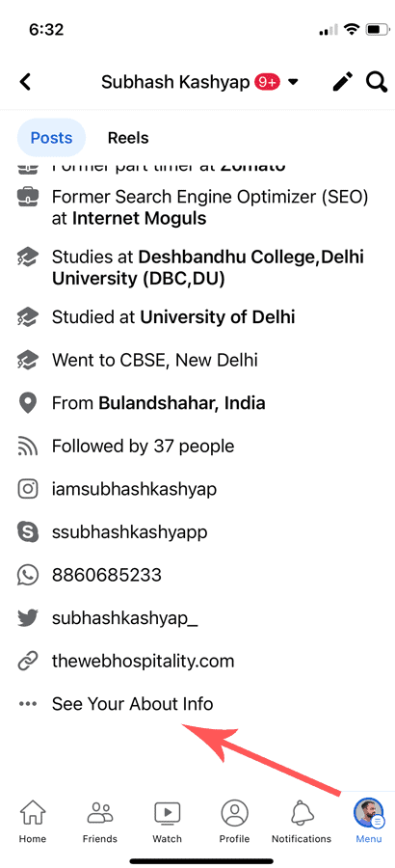Open the 9+ notifications badge
Viewport: 395px width, 868px height.
pyautogui.click(x=268, y=82)
